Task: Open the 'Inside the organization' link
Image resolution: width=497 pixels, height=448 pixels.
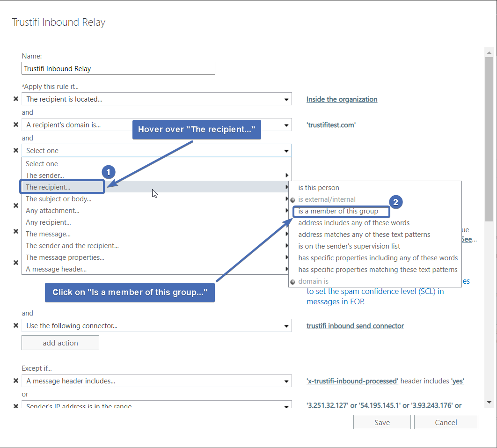Action: pyautogui.click(x=342, y=99)
